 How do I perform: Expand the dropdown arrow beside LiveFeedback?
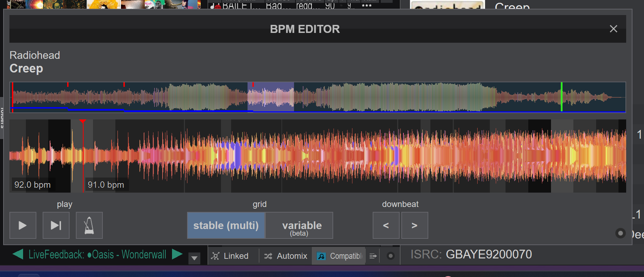(x=194, y=258)
